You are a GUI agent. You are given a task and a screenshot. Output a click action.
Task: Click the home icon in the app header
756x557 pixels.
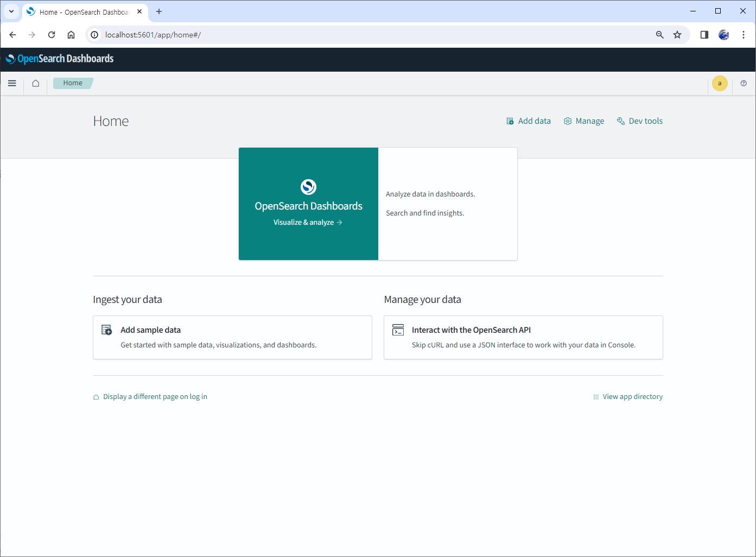tap(36, 83)
